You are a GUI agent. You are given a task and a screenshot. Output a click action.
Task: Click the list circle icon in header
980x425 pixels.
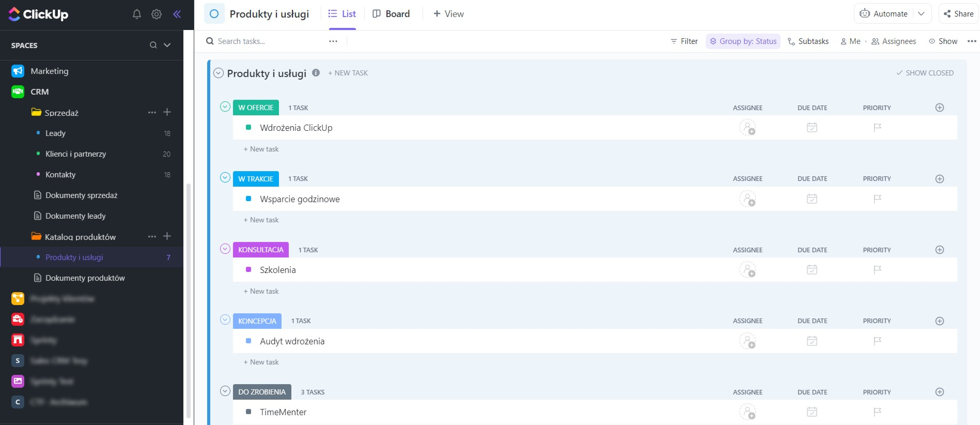(214, 14)
